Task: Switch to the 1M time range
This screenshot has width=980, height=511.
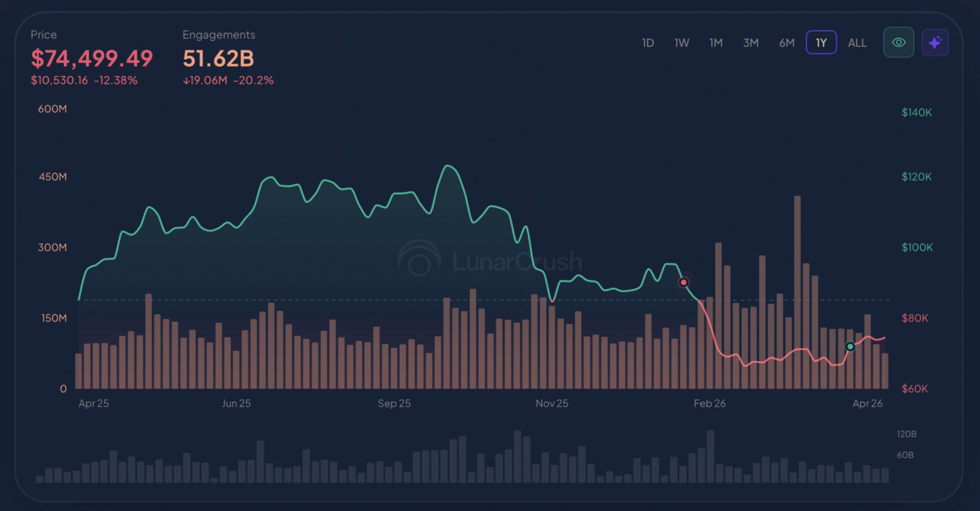Action: 716,43
